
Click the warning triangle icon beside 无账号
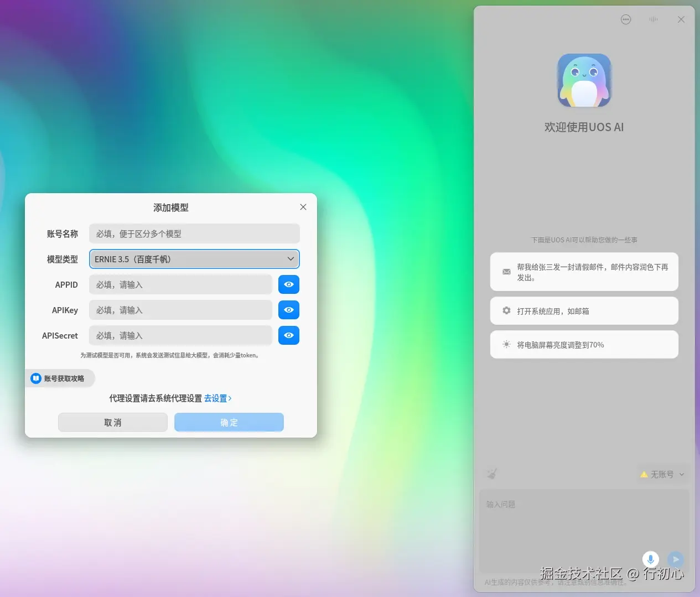point(644,474)
